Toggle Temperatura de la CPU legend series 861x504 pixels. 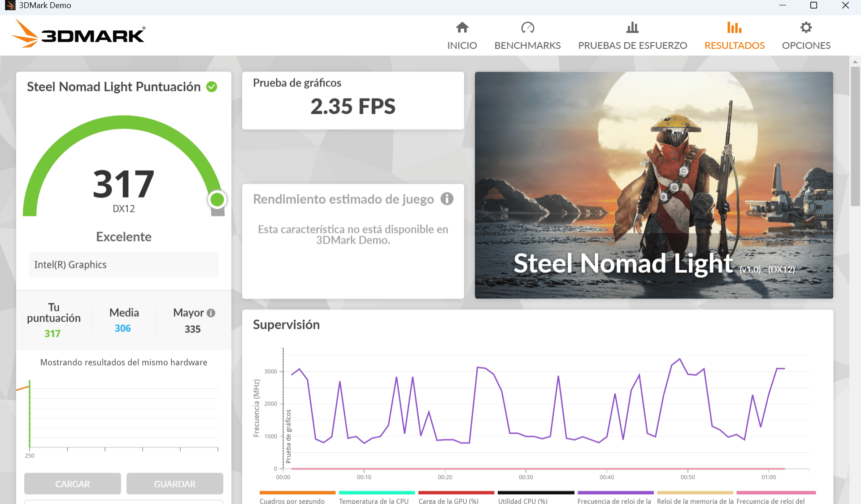point(374,500)
